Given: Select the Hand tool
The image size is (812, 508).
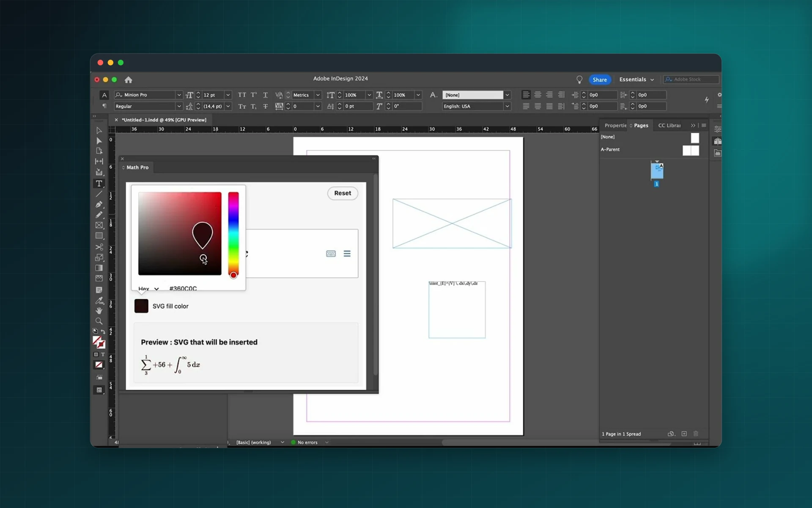Looking at the screenshot, I should point(99,311).
